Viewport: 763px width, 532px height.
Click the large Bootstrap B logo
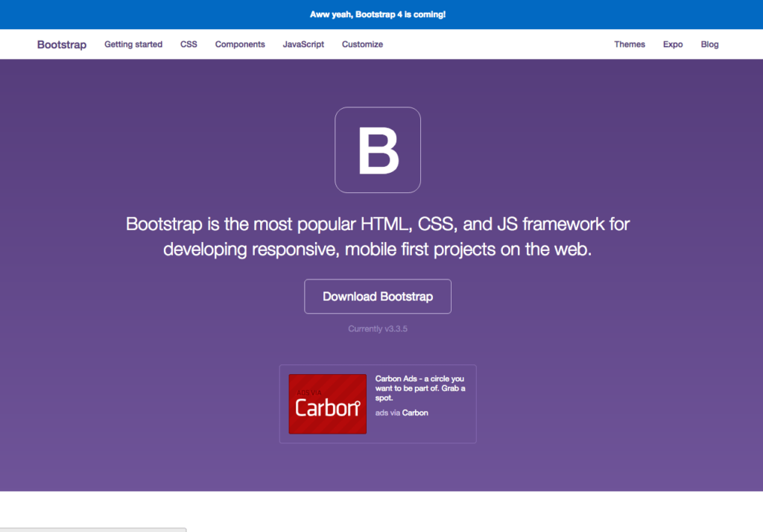click(378, 150)
